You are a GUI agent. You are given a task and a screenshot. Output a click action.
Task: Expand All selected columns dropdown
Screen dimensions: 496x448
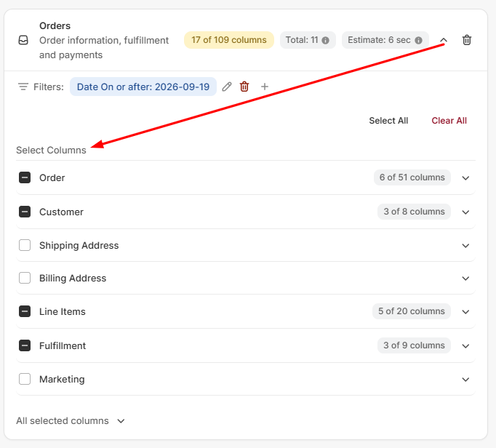click(x=71, y=421)
